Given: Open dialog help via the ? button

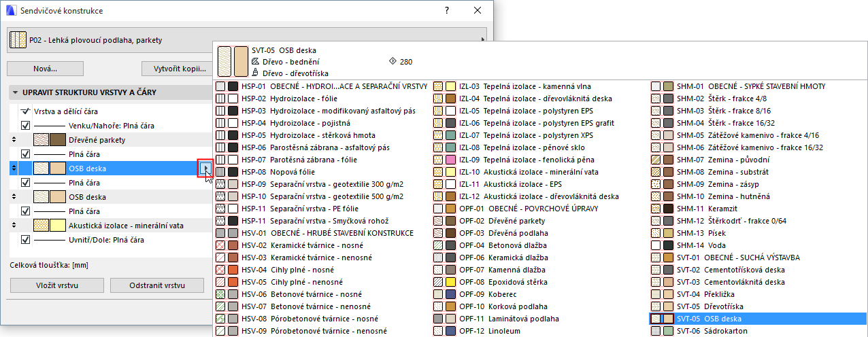Looking at the screenshot, I should pyautogui.click(x=447, y=11).
